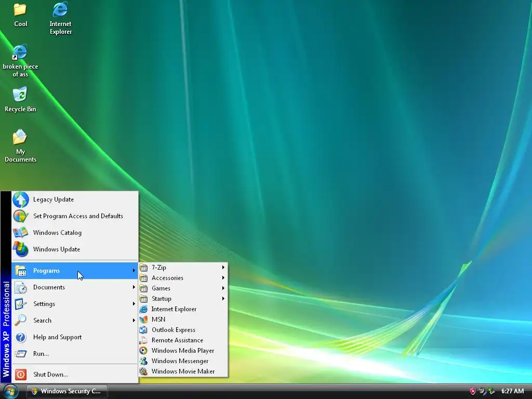This screenshot has height=399, width=532.
Task: Expand the Documents menu arrow
Action: pos(134,287)
